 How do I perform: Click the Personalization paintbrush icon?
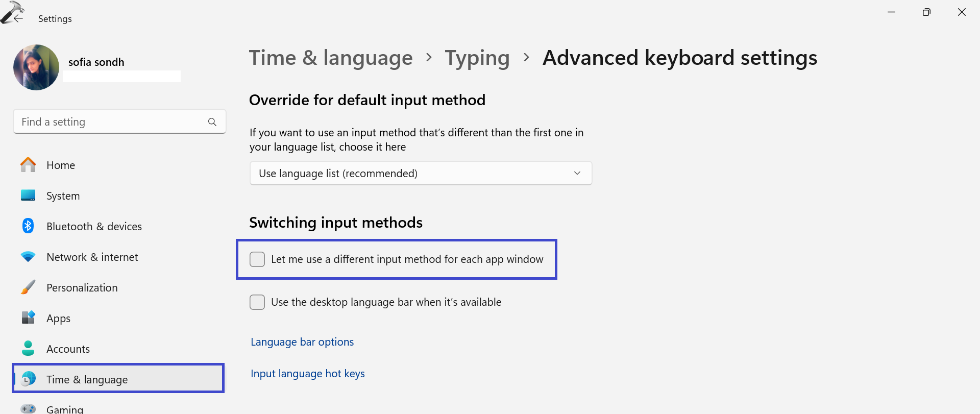(28, 287)
